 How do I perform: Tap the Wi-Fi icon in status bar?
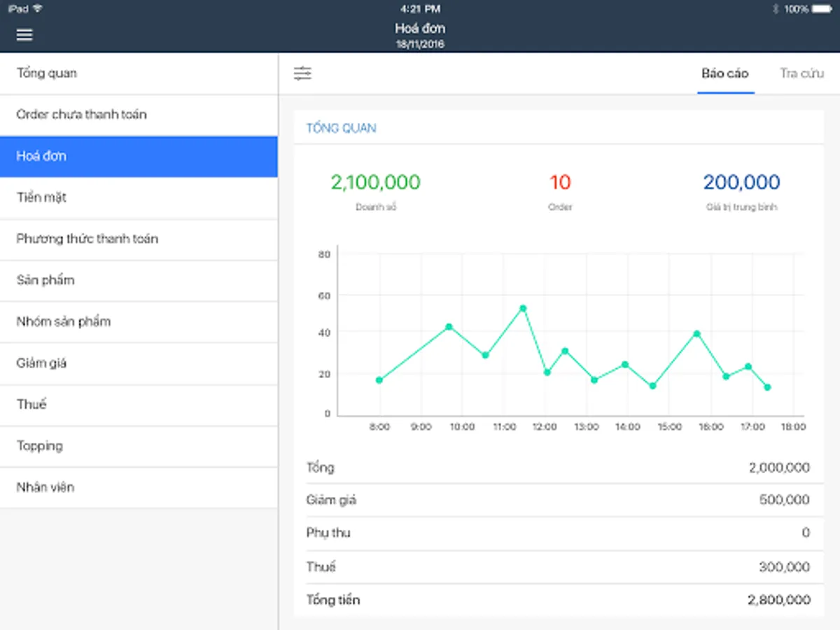[38, 9]
